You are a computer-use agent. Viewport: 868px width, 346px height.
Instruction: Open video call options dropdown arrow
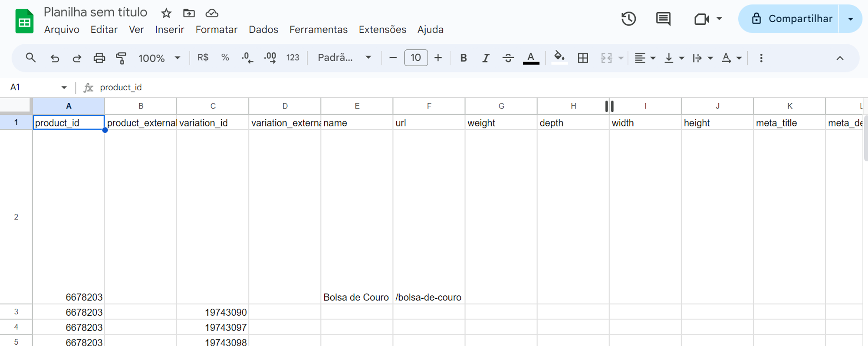pyautogui.click(x=719, y=19)
